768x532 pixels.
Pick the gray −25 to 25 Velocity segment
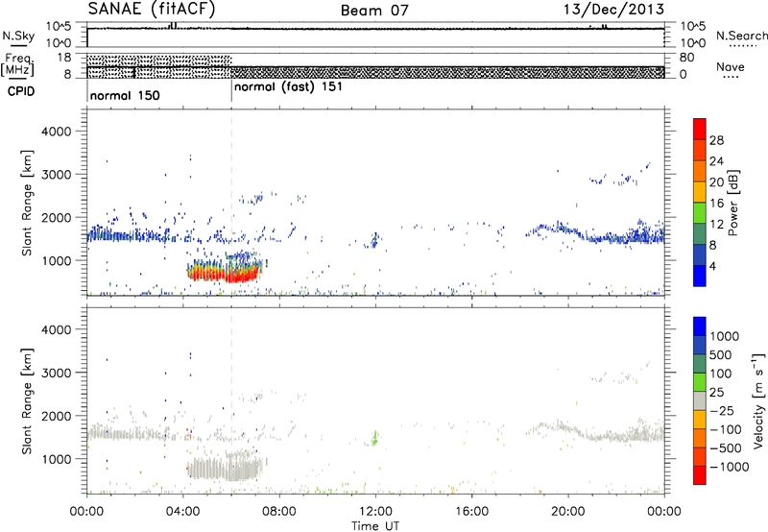pyautogui.click(x=700, y=400)
